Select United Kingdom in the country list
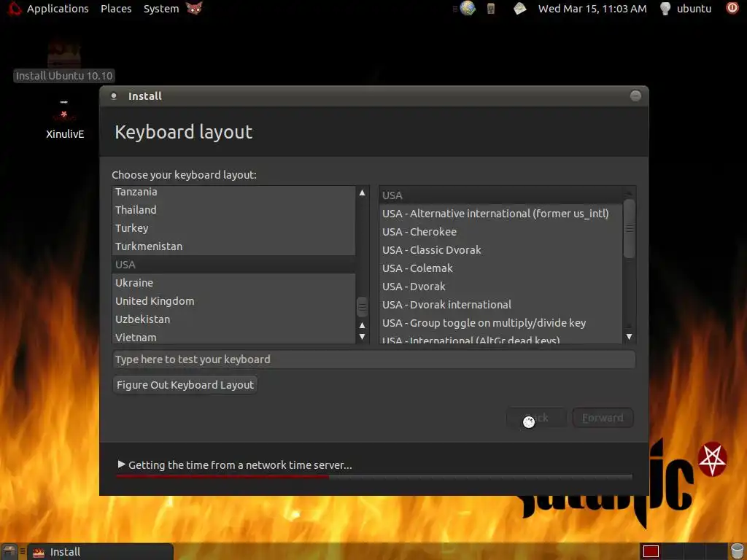The width and height of the screenshot is (747, 560). pyautogui.click(x=233, y=301)
